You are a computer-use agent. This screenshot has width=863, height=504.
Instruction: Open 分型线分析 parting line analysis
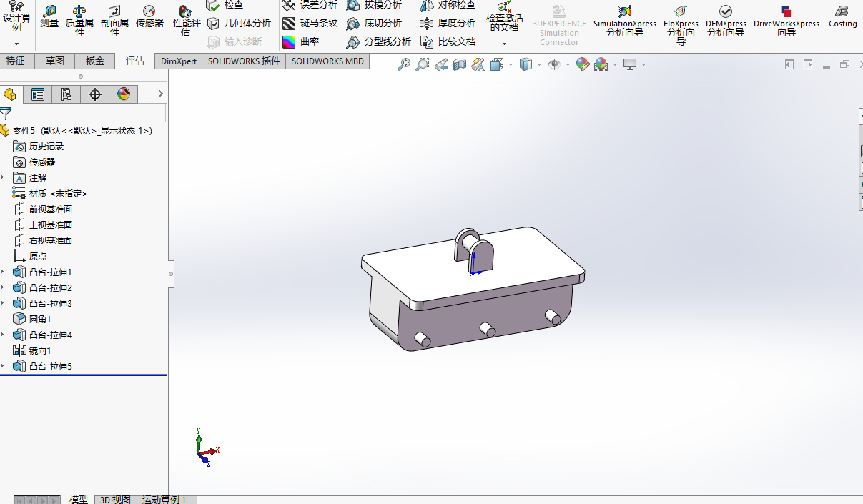(x=379, y=41)
